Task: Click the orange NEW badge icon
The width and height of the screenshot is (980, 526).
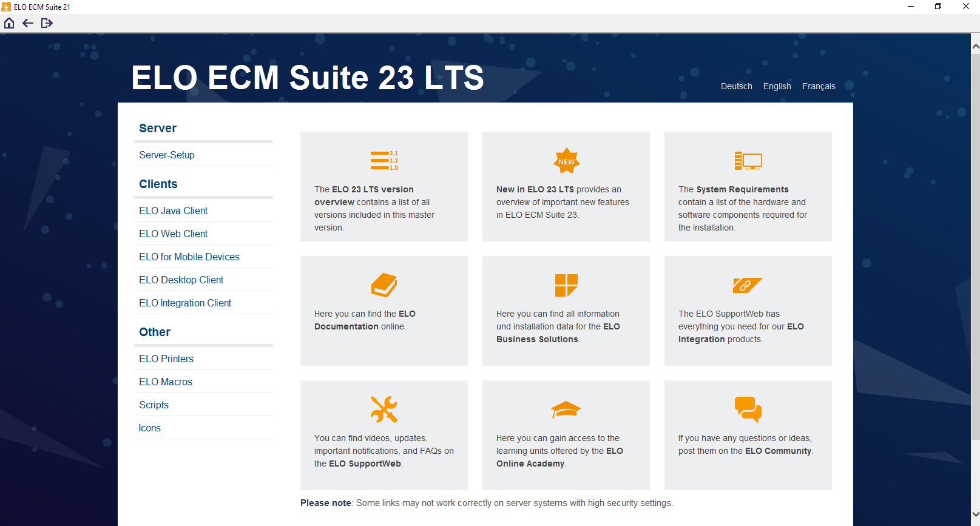Action: click(566, 161)
